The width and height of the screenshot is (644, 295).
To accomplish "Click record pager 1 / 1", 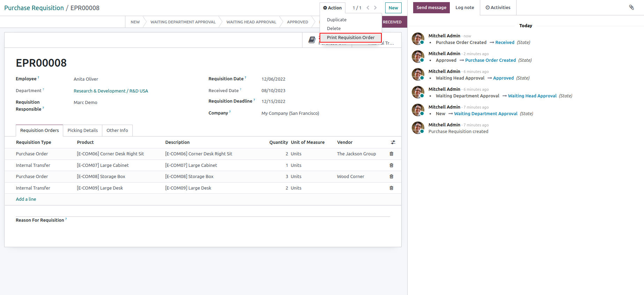I will point(357,8).
